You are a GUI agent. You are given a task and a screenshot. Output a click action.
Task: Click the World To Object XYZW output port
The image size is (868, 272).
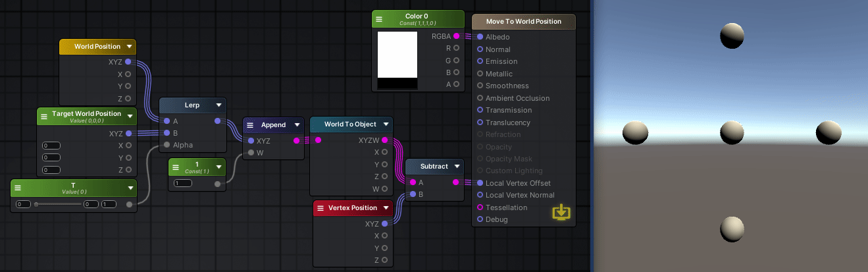point(386,140)
